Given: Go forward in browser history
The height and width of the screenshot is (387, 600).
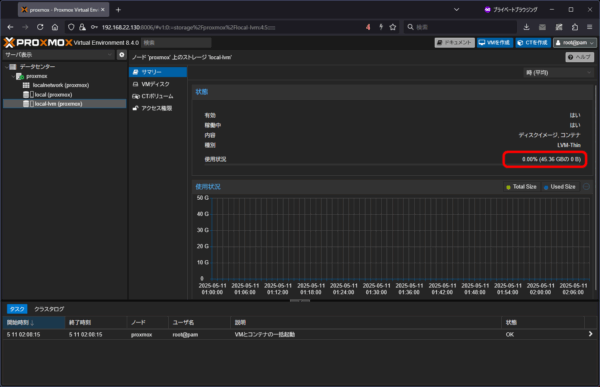Looking at the screenshot, I should click(x=25, y=27).
